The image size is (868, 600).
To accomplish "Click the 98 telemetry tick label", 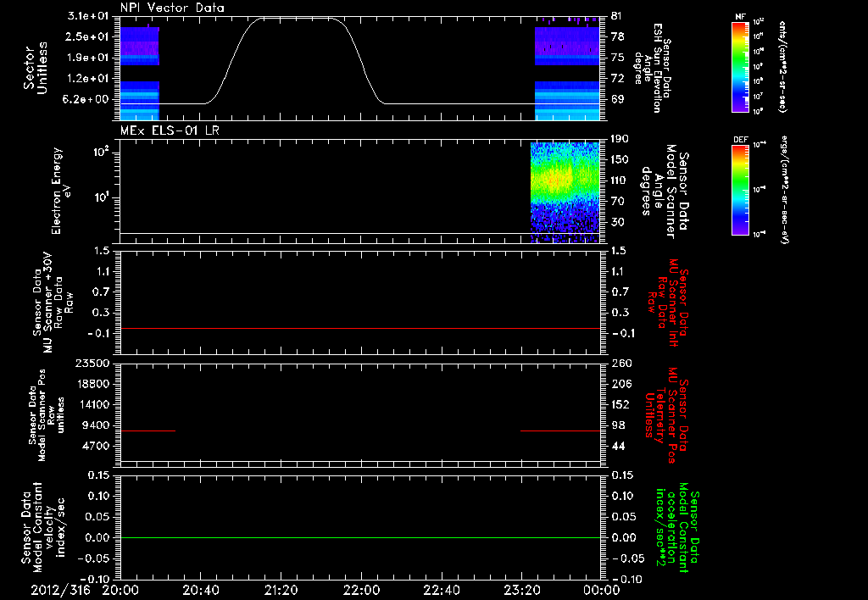I will (x=617, y=425).
